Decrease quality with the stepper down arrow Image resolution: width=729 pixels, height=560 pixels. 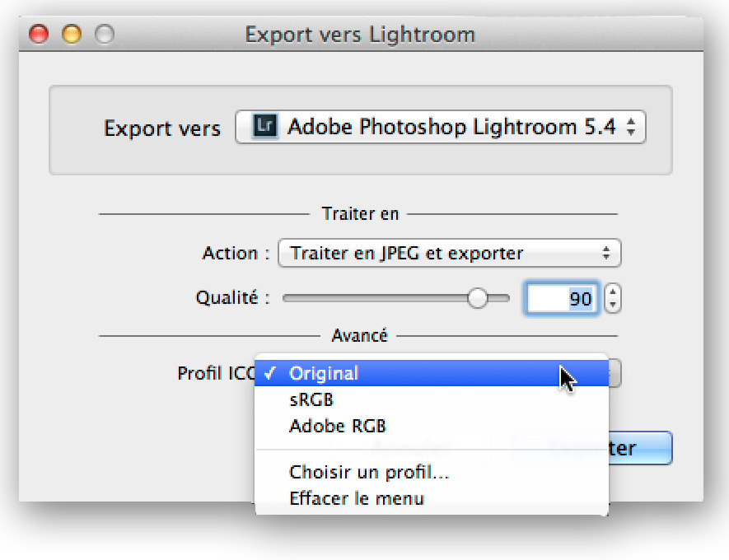(x=613, y=305)
